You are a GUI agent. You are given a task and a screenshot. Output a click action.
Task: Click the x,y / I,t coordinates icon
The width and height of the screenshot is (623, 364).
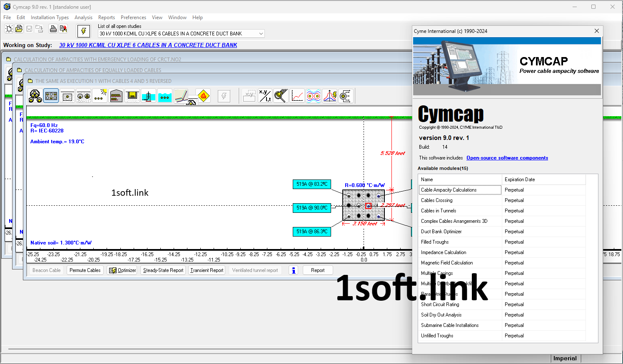[265, 96]
